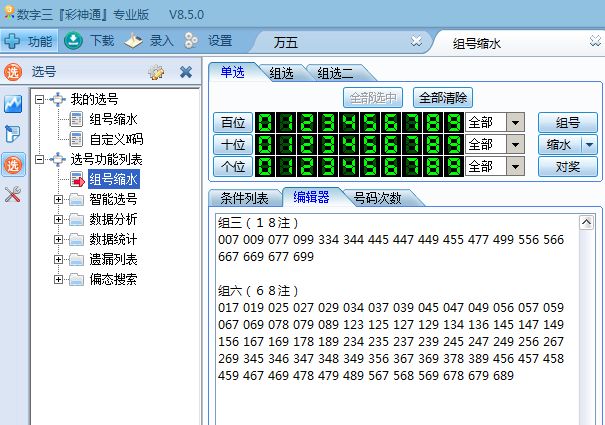Click the 全部清除 button
Screen dimensions: 605x425
(x=443, y=98)
